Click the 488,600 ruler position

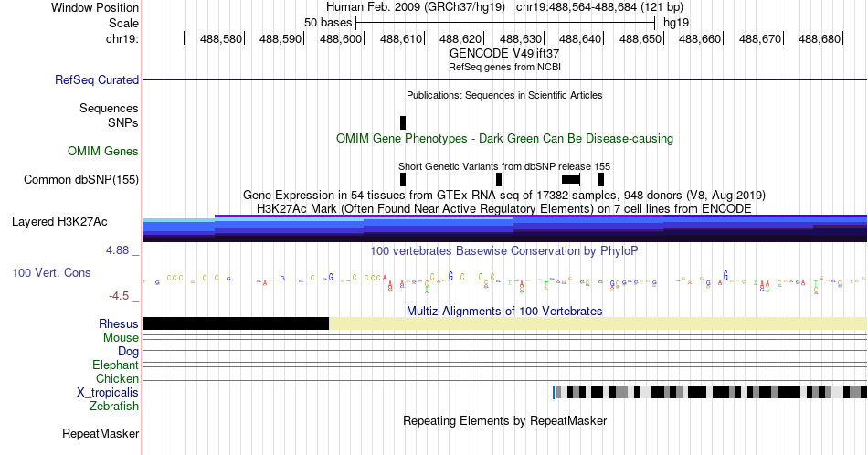[x=341, y=38]
